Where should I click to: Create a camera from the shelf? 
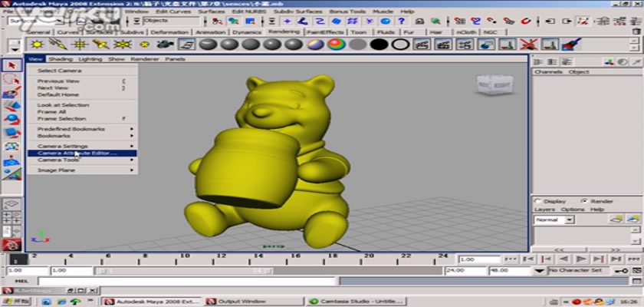166,44
